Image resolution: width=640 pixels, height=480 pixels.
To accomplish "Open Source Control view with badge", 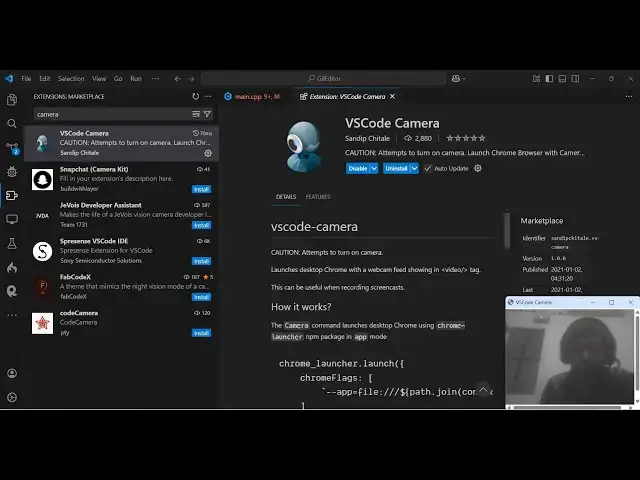I will tap(12, 147).
